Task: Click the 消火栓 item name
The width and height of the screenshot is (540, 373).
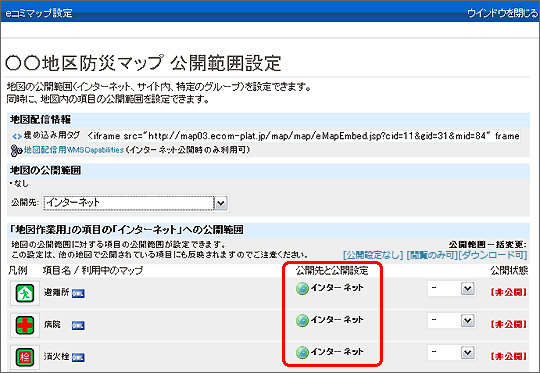Action: pyautogui.click(x=56, y=356)
